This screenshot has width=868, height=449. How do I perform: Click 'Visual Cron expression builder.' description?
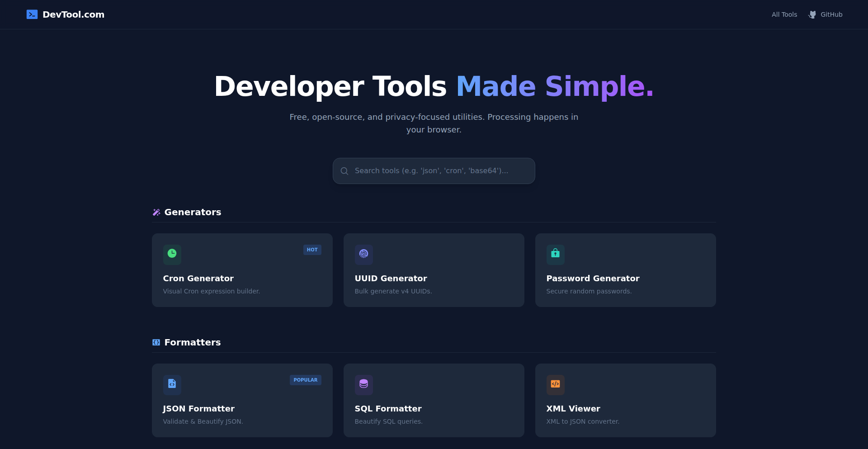click(212, 291)
